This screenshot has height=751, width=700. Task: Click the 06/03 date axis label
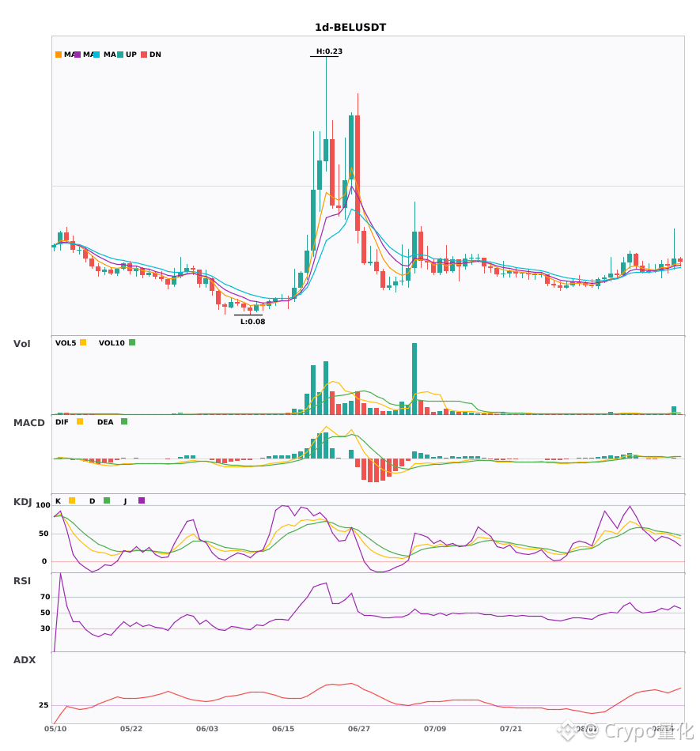207,729
